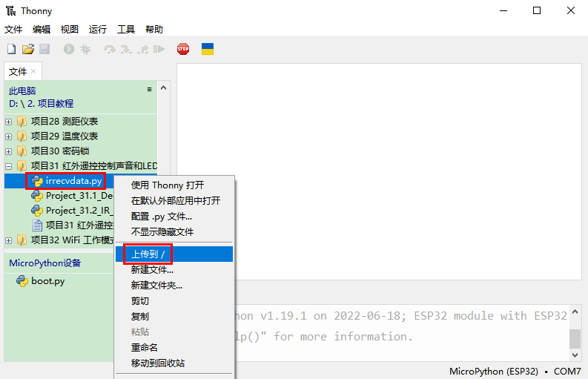Screen dimensions: 588x379
Task: Select 使用 Thonny 打开 menu entry
Action: pos(167,185)
